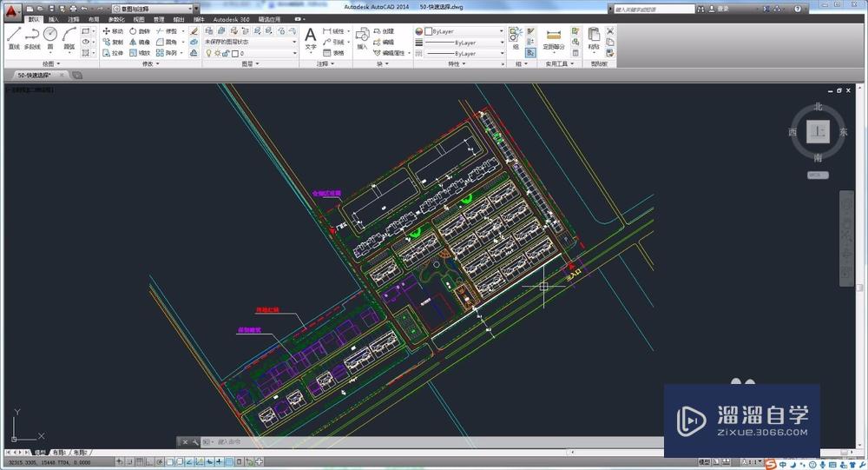The width and height of the screenshot is (868, 470).
Task: Click the Move (移动) tool
Action: (113, 31)
